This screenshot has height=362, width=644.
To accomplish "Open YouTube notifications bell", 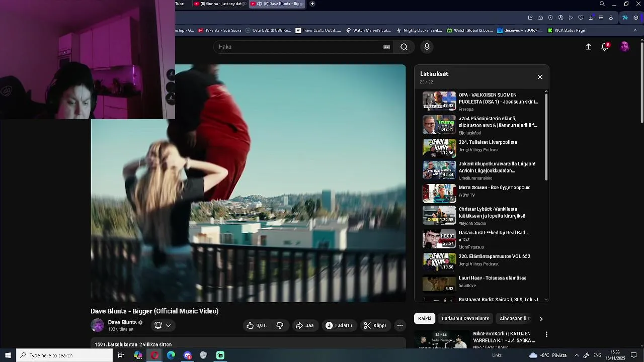I will [x=605, y=47].
